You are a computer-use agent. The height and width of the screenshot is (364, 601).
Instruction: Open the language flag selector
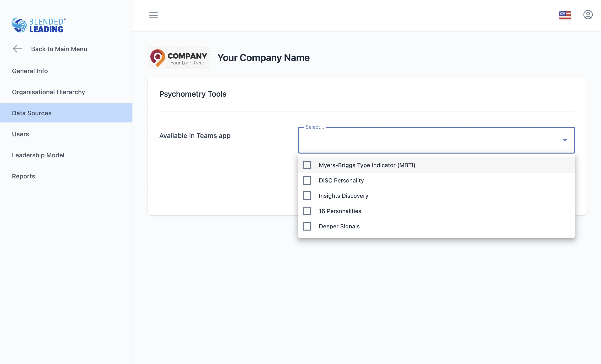565,15
